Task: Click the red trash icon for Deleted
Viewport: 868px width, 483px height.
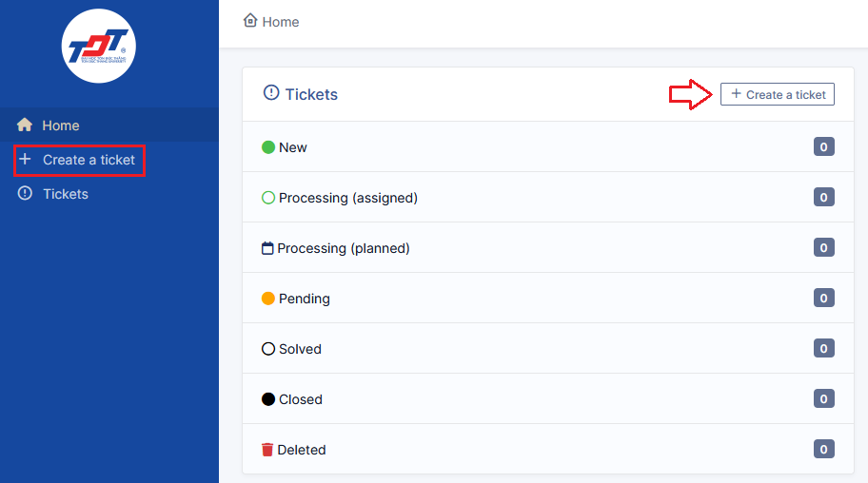Action: (267, 450)
